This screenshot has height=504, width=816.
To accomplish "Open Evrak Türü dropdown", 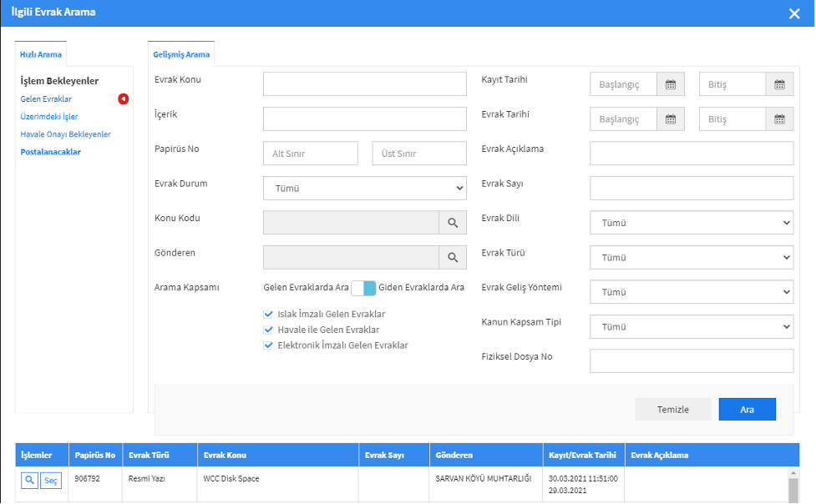I will 692,258.
